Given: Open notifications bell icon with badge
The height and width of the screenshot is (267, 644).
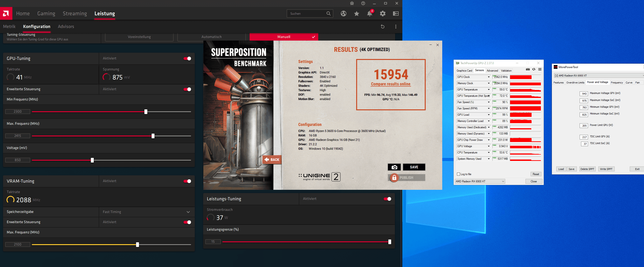Looking at the screenshot, I should (x=370, y=13).
